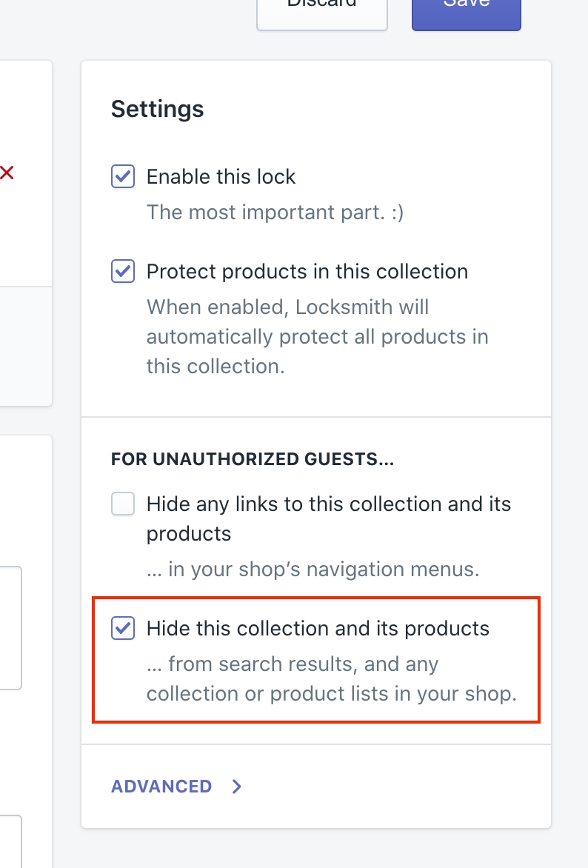Click the red X remove icon
Screen dimensions: 588x868
click(x=7, y=173)
